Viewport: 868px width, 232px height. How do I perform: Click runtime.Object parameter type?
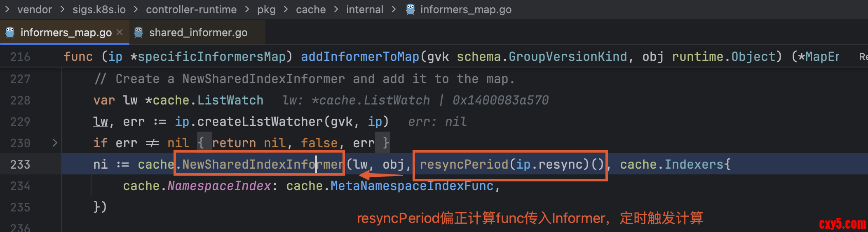coord(724,57)
